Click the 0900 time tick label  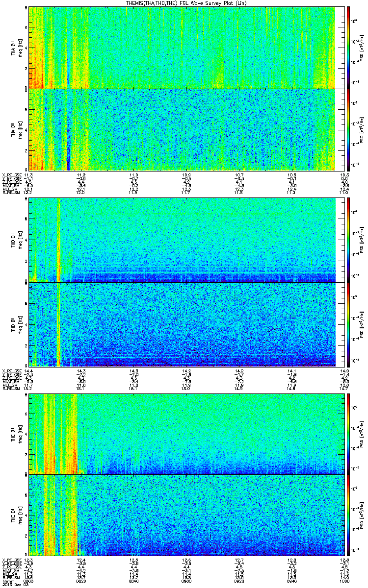(186, 581)
